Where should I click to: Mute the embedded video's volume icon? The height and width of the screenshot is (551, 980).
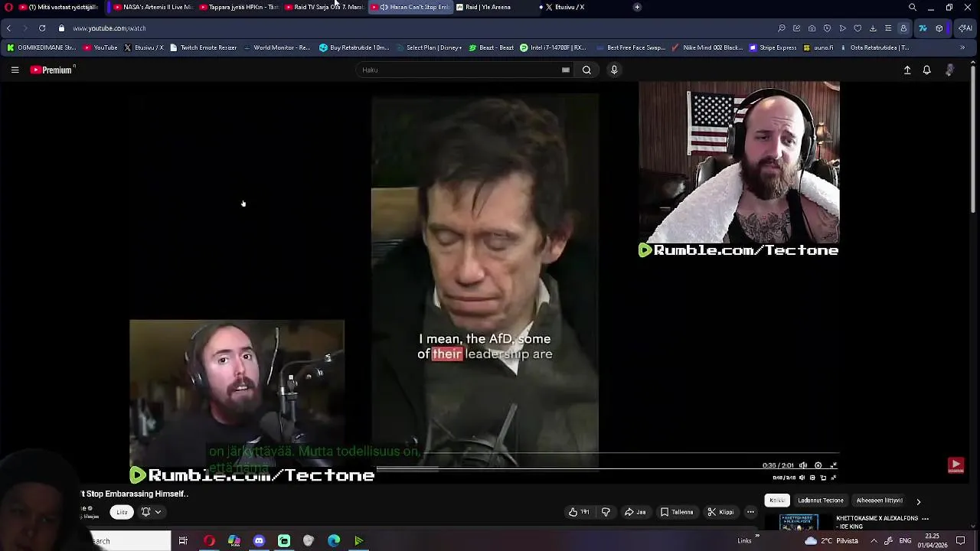803,465
